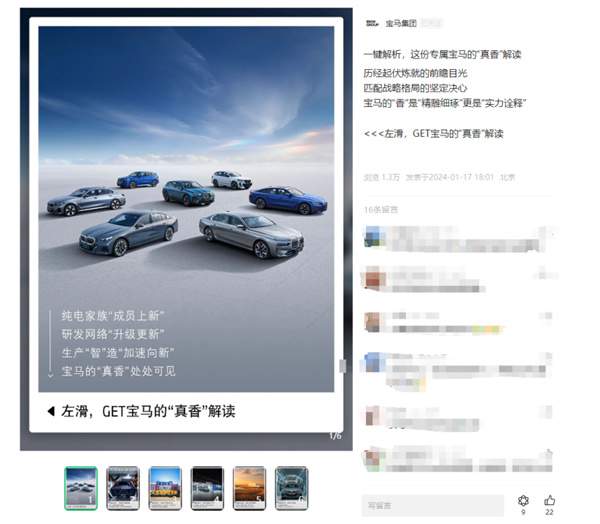Click the 1/6 page indicator on the image
The image size is (600, 524).
[335, 436]
